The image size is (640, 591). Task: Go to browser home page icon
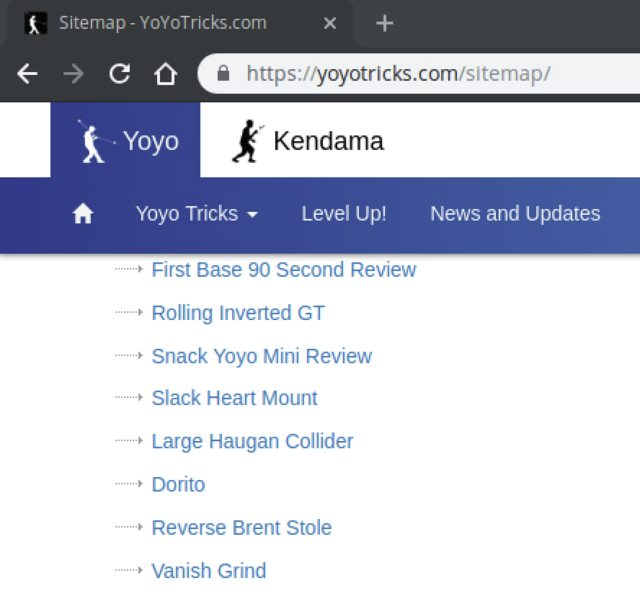(165, 74)
